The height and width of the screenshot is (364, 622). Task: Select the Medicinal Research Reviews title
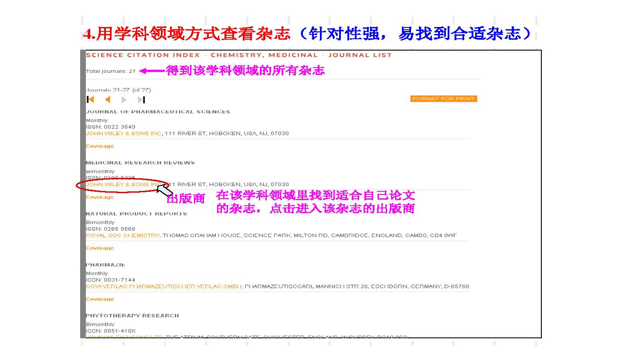click(x=140, y=163)
